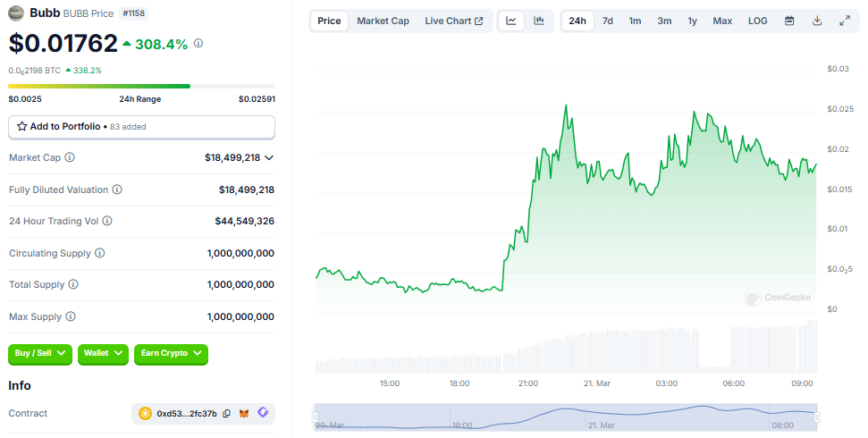The image size is (868, 438).
Task: Click the #1158 rank badge
Action: pos(133,13)
